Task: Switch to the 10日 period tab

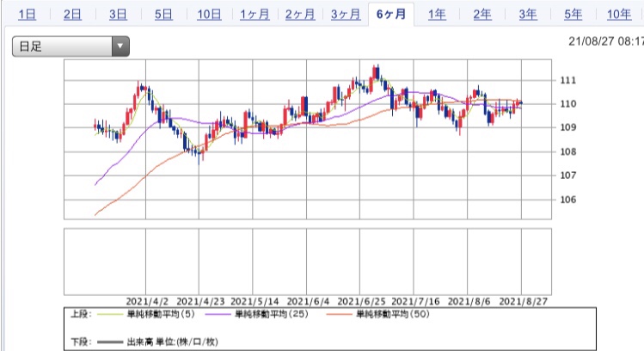Action: pos(209,15)
